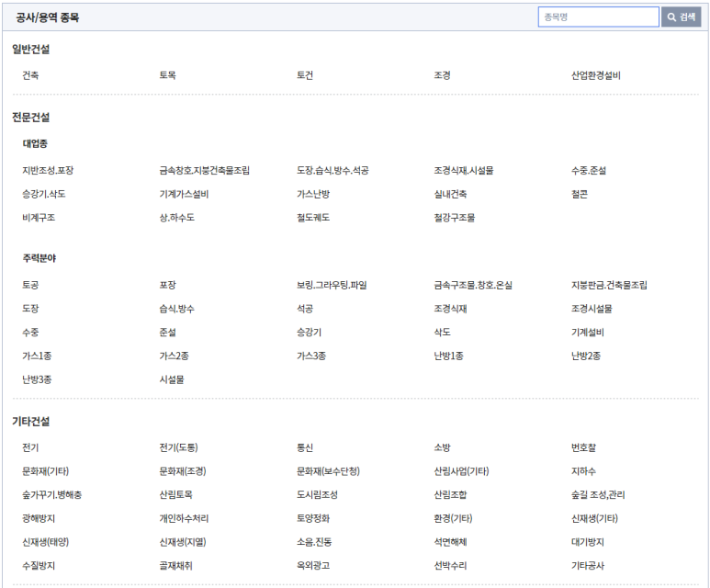Choose 철도궤도
Viewport: 710px width, 588px height.
[x=313, y=218]
